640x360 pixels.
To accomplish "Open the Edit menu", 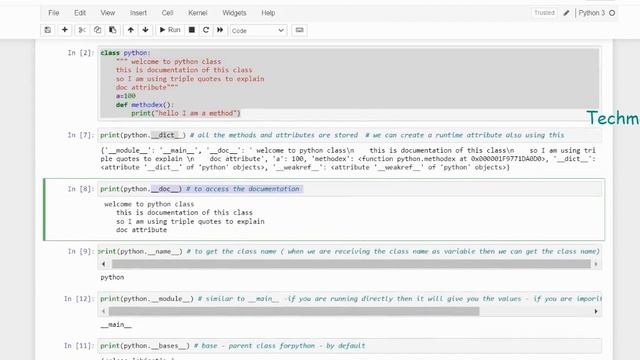I will click(x=80, y=13).
